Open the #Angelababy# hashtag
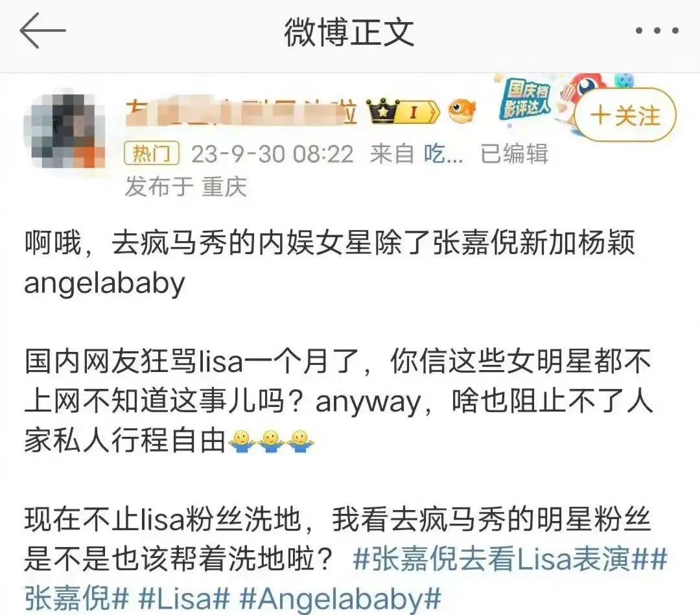 coord(340,598)
